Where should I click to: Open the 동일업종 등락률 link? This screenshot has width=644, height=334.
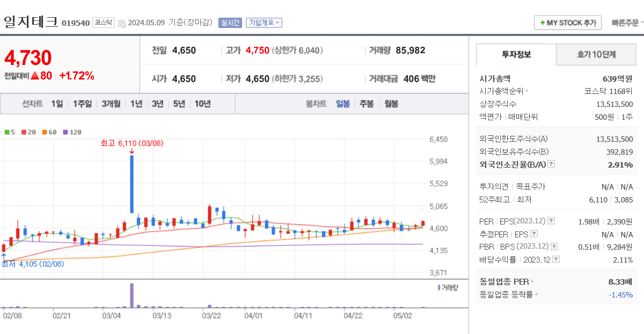(507, 294)
